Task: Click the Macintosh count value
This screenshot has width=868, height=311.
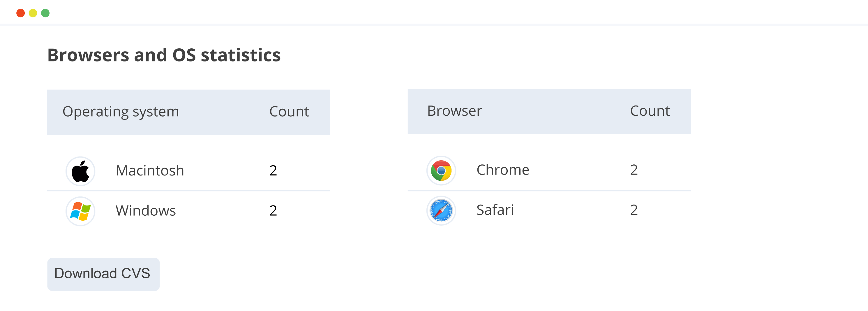Action: point(273,170)
